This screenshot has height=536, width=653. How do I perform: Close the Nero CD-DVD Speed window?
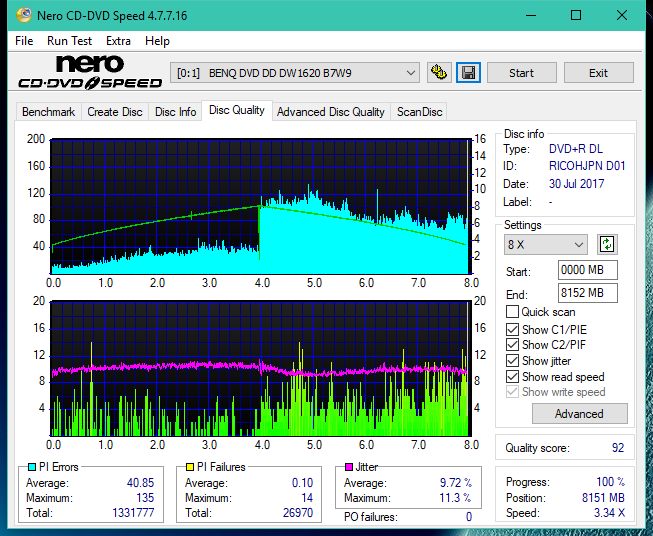point(622,15)
